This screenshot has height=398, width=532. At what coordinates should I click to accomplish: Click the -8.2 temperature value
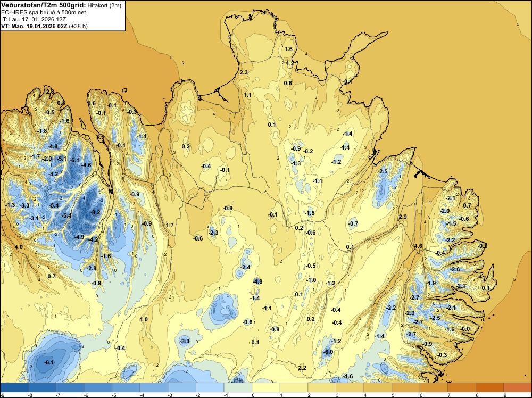point(96,212)
